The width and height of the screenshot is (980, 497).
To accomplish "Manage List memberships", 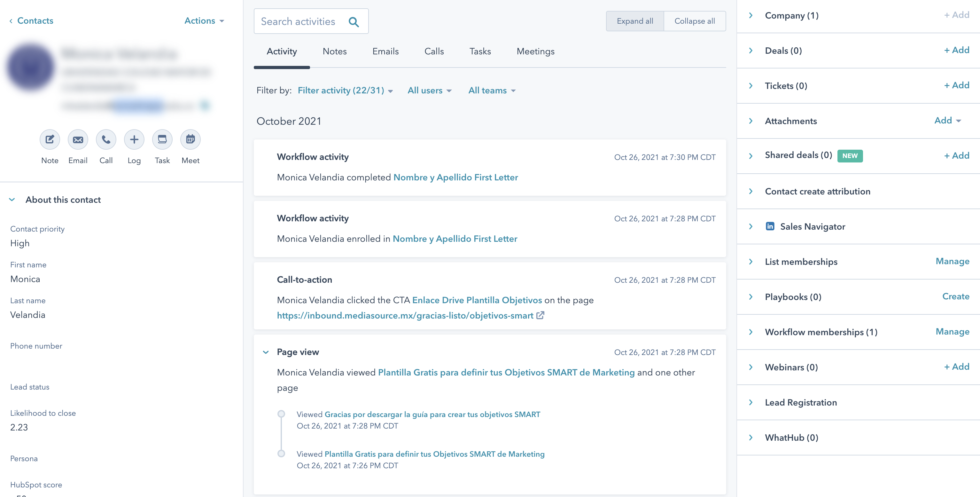I will [x=952, y=261].
